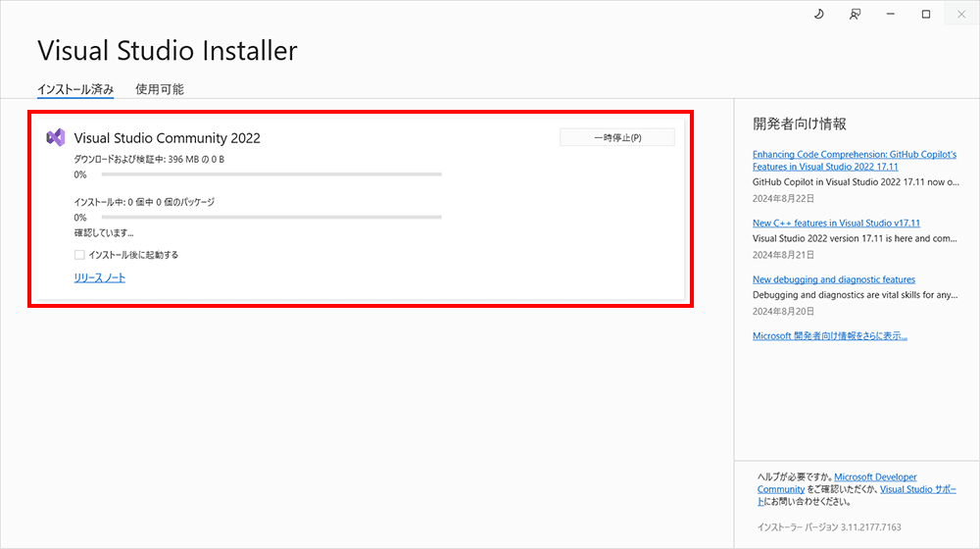The height and width of the screenshot is (549, 980).
Task: Click the Visual Studio Community 2022 title
Action: 167,138
